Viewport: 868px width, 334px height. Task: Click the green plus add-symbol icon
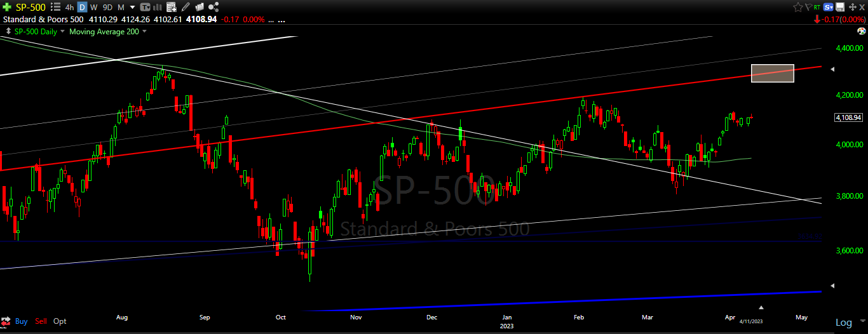(x=7, y=7)
